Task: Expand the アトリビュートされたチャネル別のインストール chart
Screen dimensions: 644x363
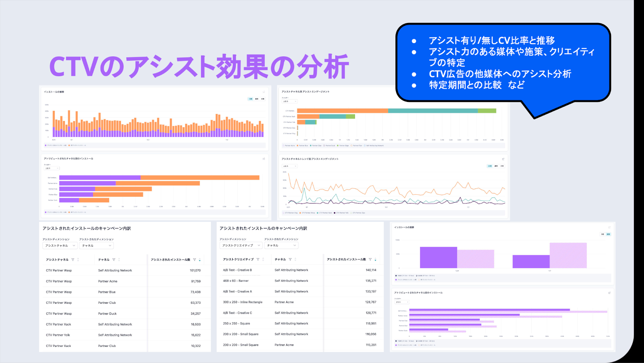Action: [264, 159]
